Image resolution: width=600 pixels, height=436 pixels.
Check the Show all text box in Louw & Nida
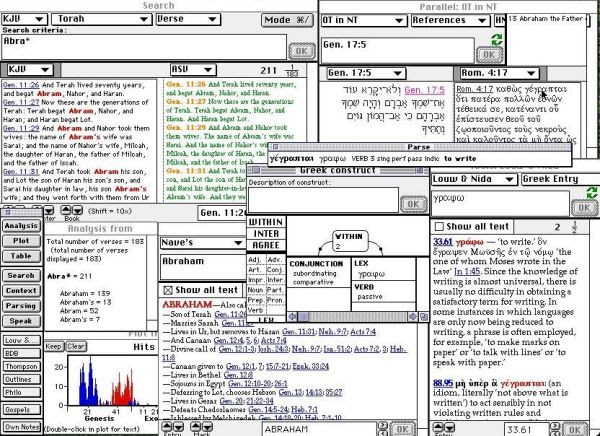point(439,227)
